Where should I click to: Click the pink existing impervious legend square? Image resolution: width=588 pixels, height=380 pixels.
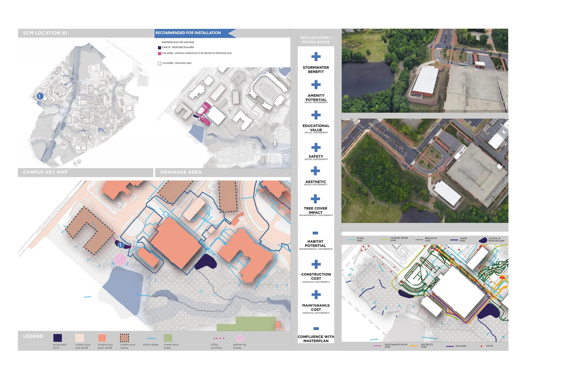click(x=160, y=53)
